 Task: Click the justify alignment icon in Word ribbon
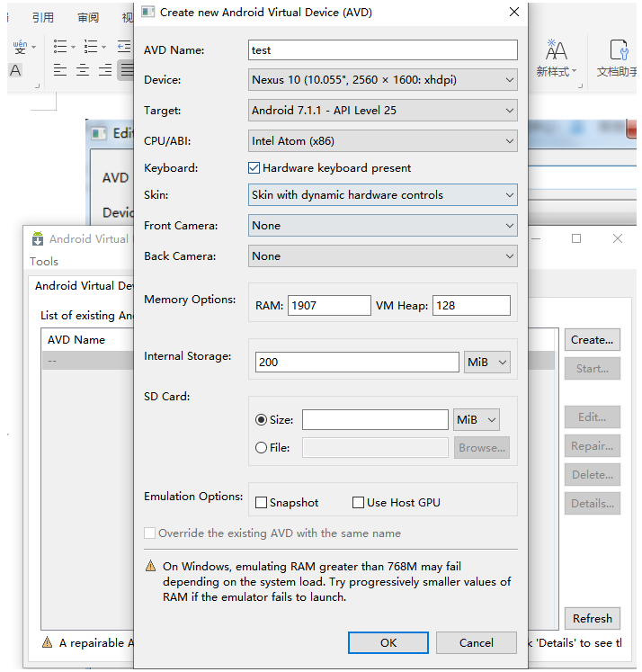pos(127,69)
